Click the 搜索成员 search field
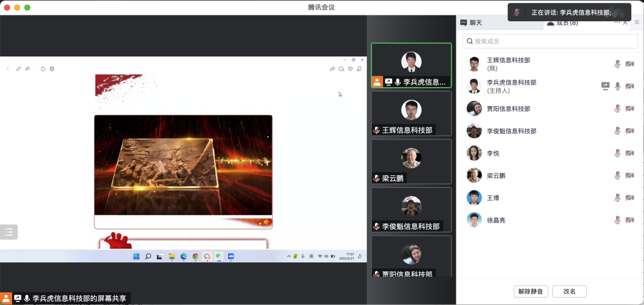644x305 pixels. 550,41
